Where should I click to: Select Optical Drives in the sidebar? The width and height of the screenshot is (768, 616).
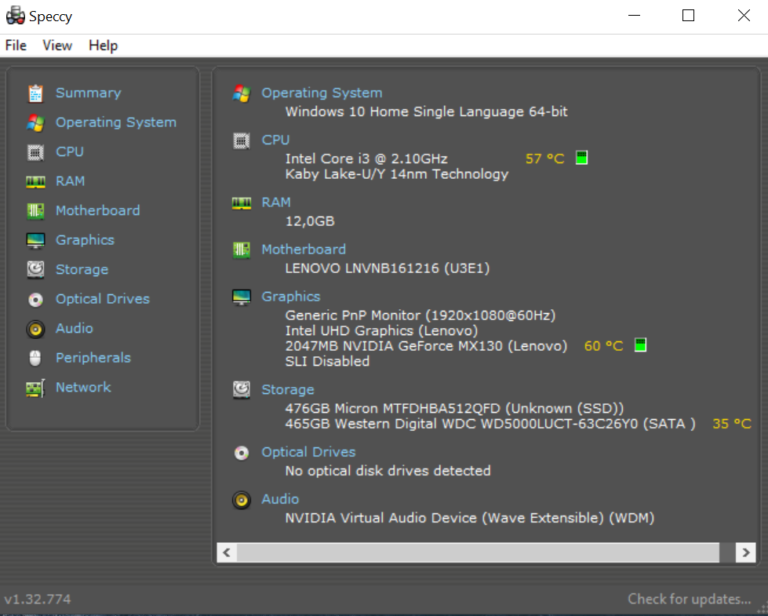[x=102, y=298]
